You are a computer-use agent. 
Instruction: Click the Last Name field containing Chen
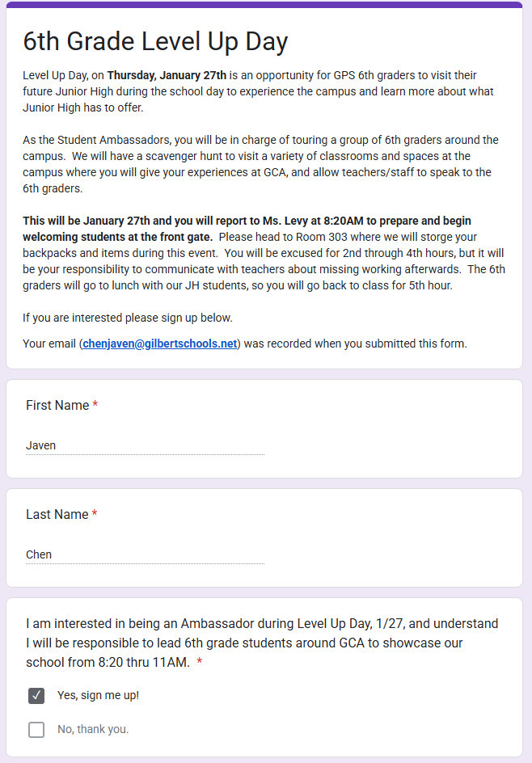(x=145, y=554)
